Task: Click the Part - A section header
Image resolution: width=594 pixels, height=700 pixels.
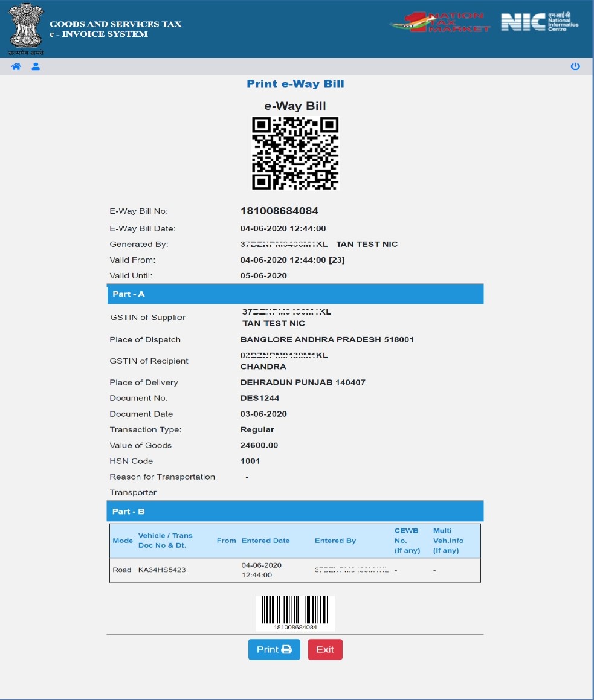Action: 295,294
